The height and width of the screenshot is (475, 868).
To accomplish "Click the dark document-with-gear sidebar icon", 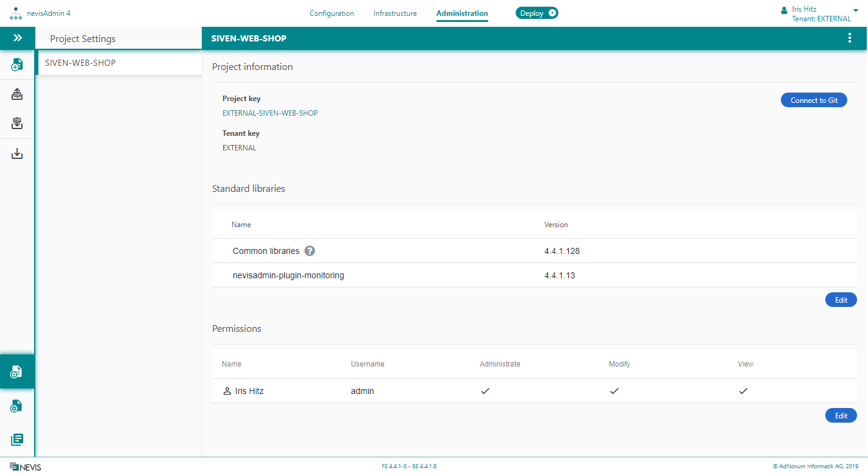I will point(17,406).
